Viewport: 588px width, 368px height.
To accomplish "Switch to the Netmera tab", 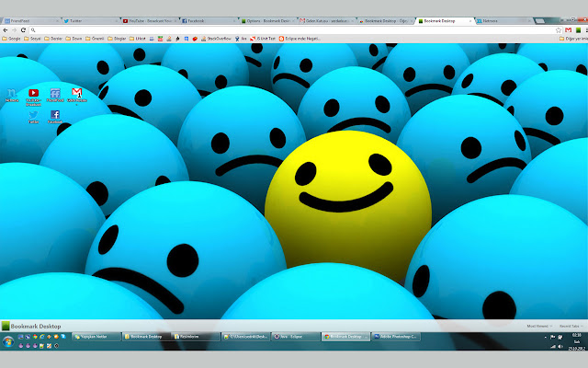I will pyautogui.click(x=504, y=21).
